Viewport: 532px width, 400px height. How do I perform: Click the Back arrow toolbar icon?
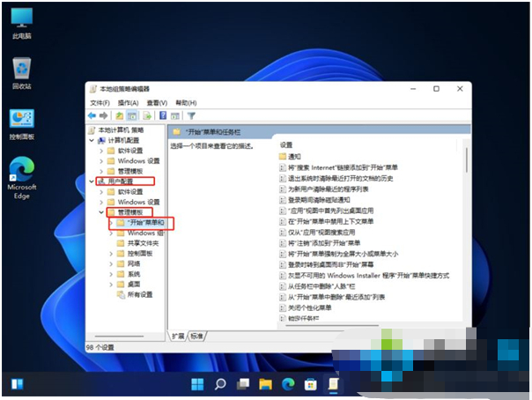click(92, 115)
